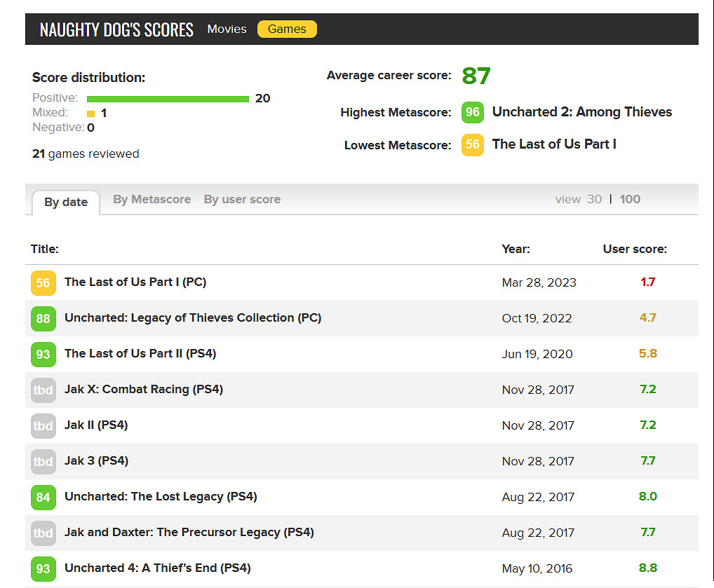This screenshot has height=588, width=714.
Task: Click the 88 score badge beside Legacy of Thieves
Action: coord(43,318)
